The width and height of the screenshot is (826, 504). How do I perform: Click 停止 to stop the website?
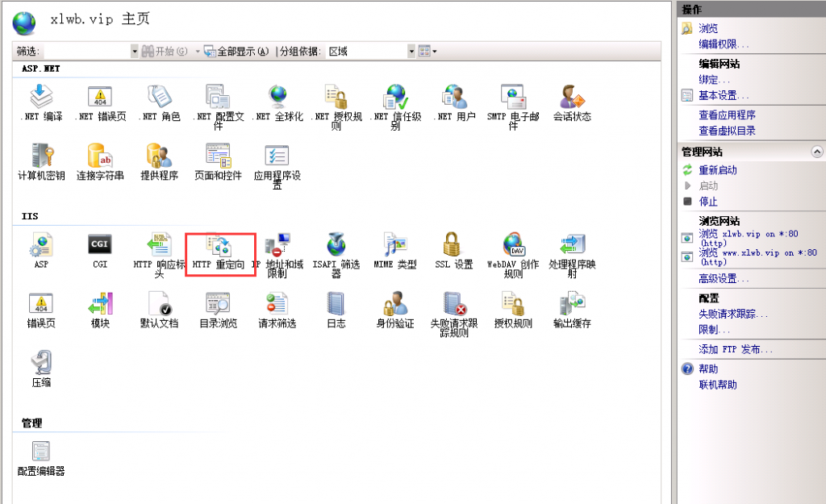point(708,202)
